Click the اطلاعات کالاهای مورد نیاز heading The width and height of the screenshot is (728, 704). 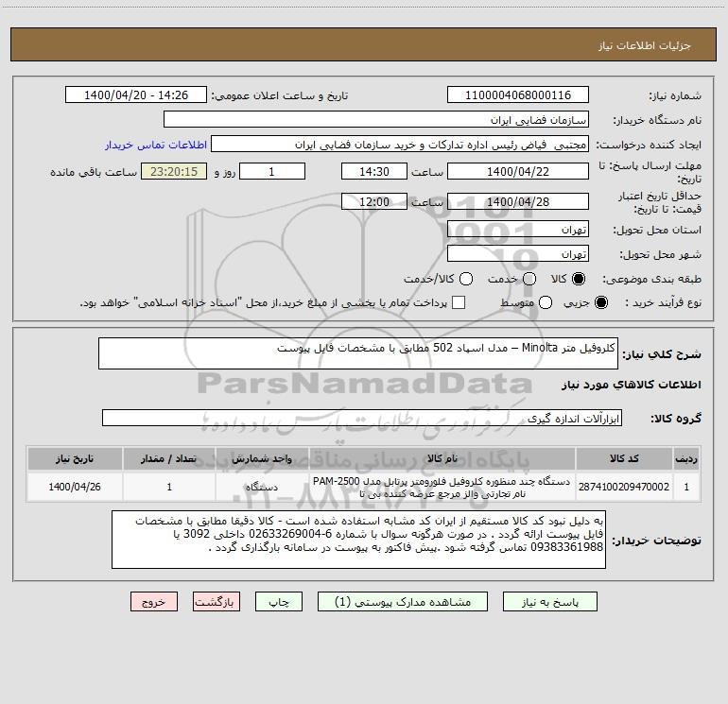(631, 385)
